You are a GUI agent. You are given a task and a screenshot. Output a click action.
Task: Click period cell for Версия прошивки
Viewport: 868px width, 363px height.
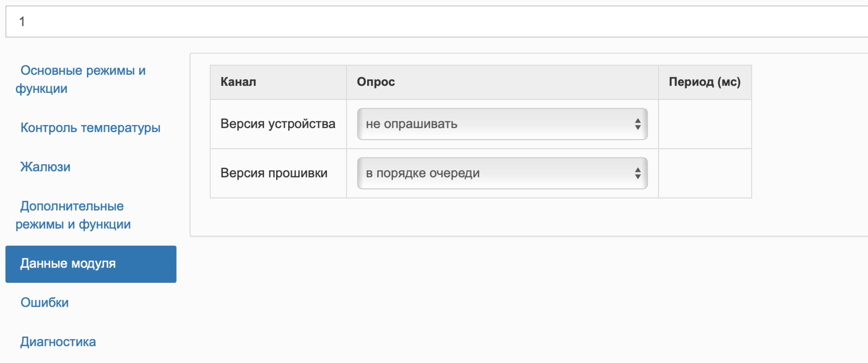[704, 173]
